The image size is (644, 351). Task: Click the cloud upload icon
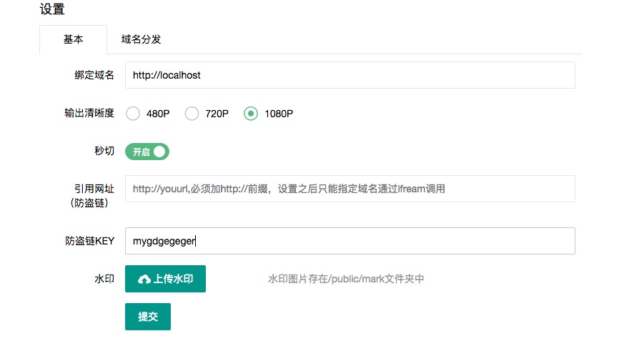[144, 280]
